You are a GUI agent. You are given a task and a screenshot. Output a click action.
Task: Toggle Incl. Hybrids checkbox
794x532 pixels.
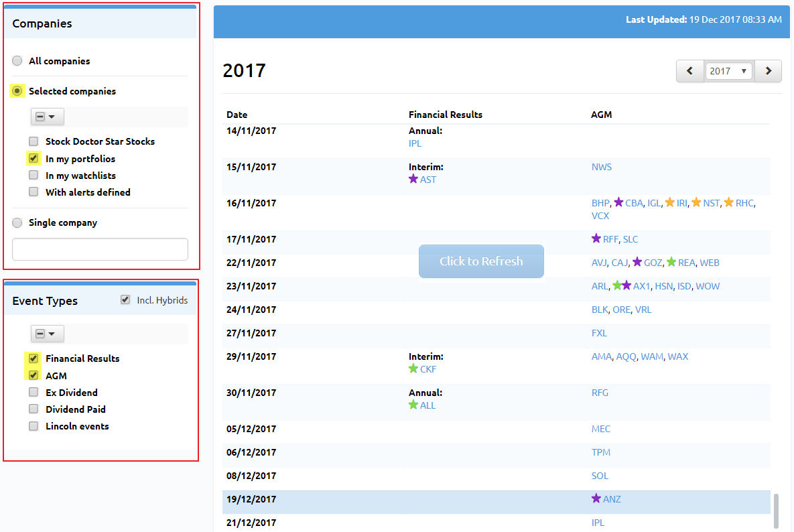125,300
